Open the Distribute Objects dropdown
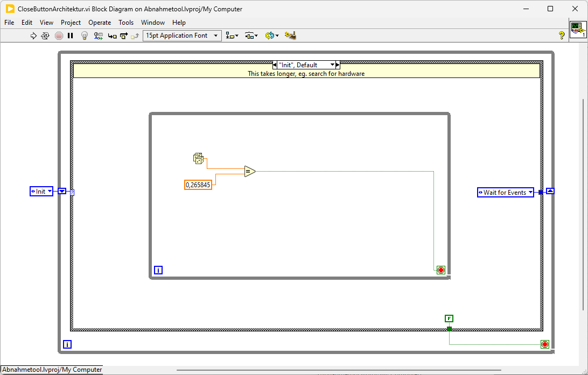 point(251,36)
